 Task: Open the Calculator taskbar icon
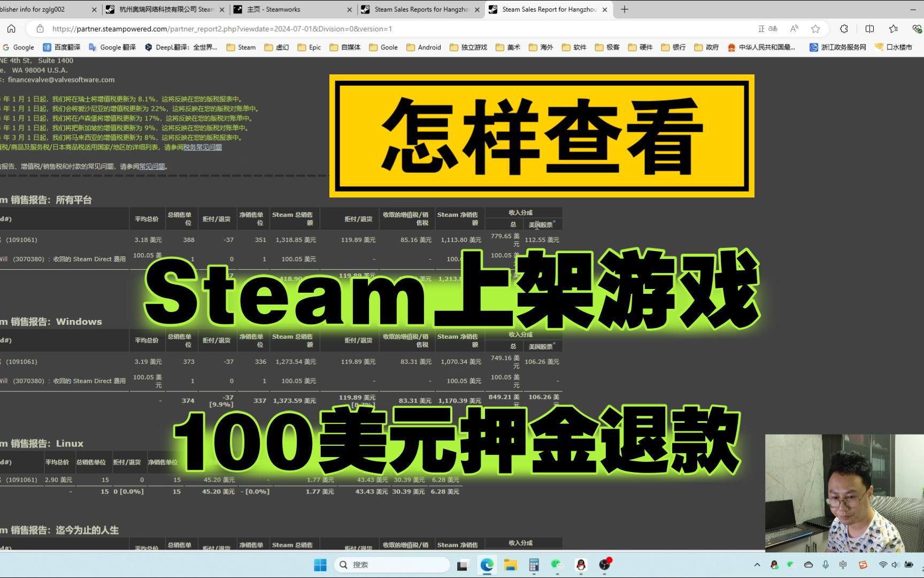[x=534, y=565]
